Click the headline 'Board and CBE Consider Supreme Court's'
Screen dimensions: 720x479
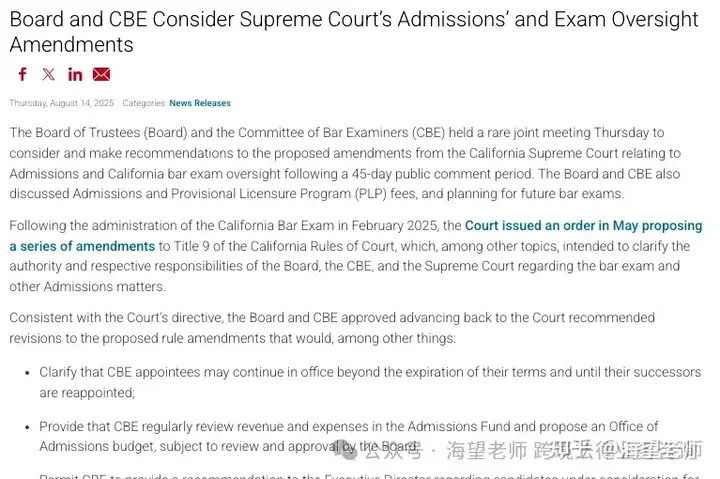tap(201, 19)
